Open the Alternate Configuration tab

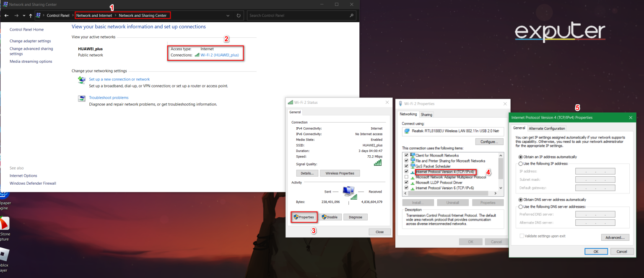tap(547, 128)
